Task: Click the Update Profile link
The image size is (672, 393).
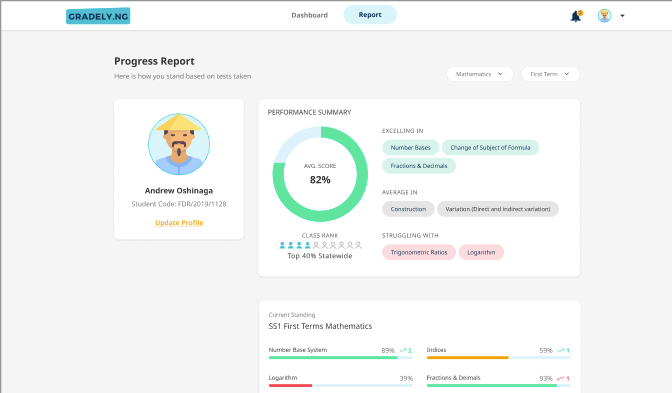Action: 179,222
